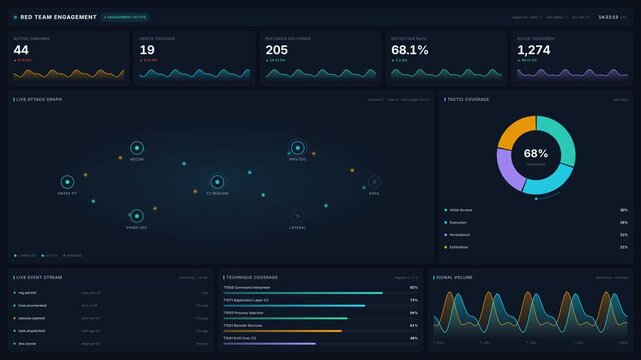
Task: Click the pending LATERAL node
Action: click(298, 216)
